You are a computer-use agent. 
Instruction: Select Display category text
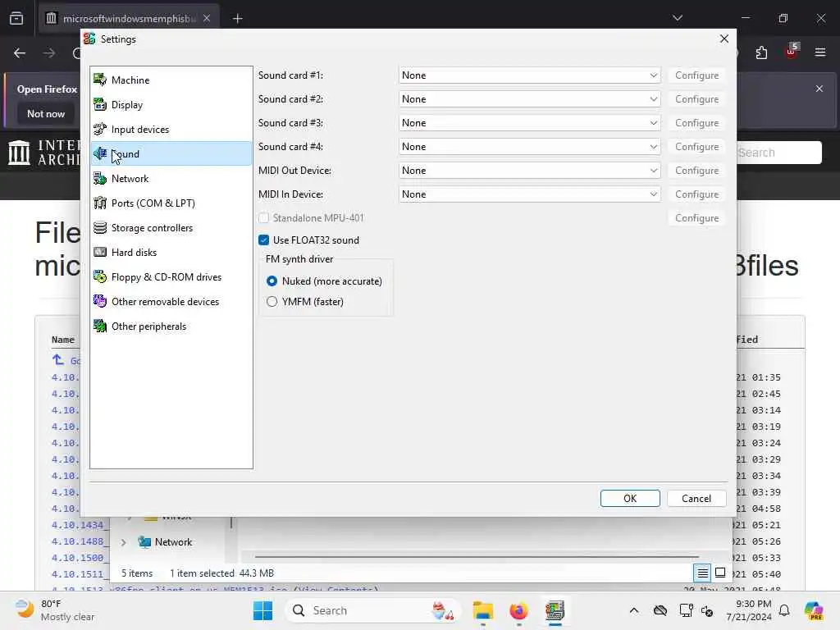(127, 104)
